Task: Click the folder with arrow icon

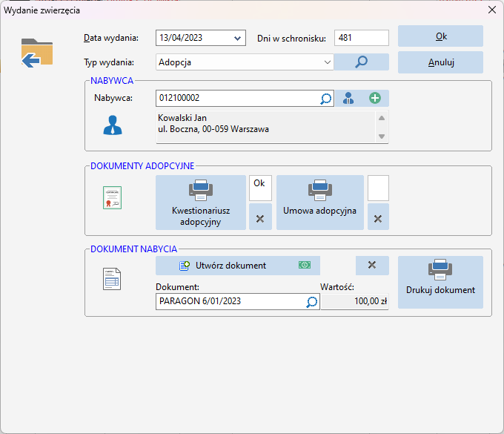Action: pos(37,53)
